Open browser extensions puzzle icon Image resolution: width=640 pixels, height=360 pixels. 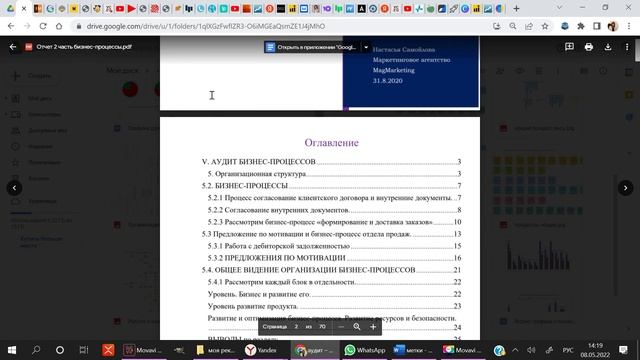pyautogui.click(x=580, y=26)
